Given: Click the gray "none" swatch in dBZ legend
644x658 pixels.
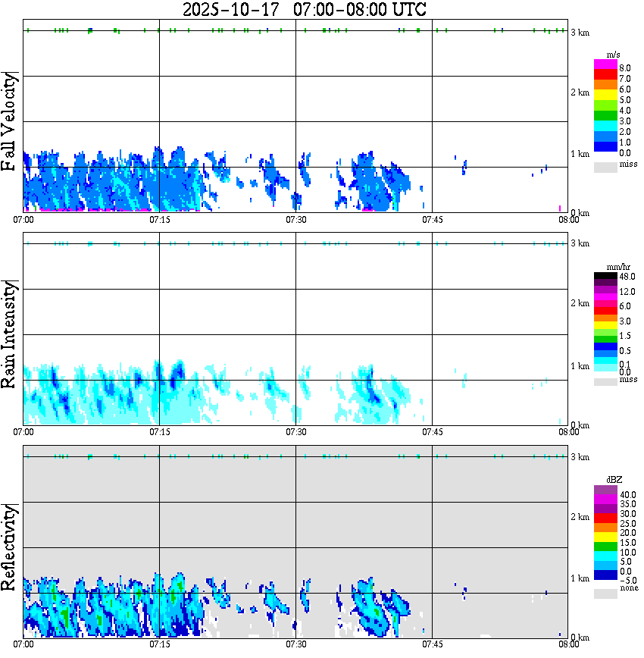Looking at the screenshot, I should pos(605,594).
